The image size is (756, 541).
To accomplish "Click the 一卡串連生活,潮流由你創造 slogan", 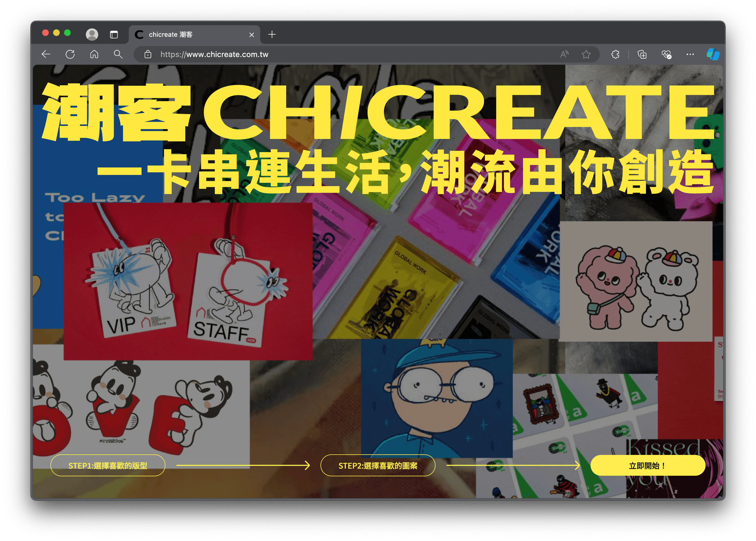I will click(405, 172).
